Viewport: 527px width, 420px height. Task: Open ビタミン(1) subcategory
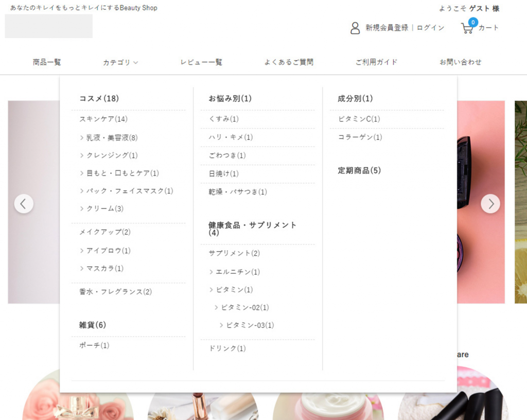tap(234, 290)
